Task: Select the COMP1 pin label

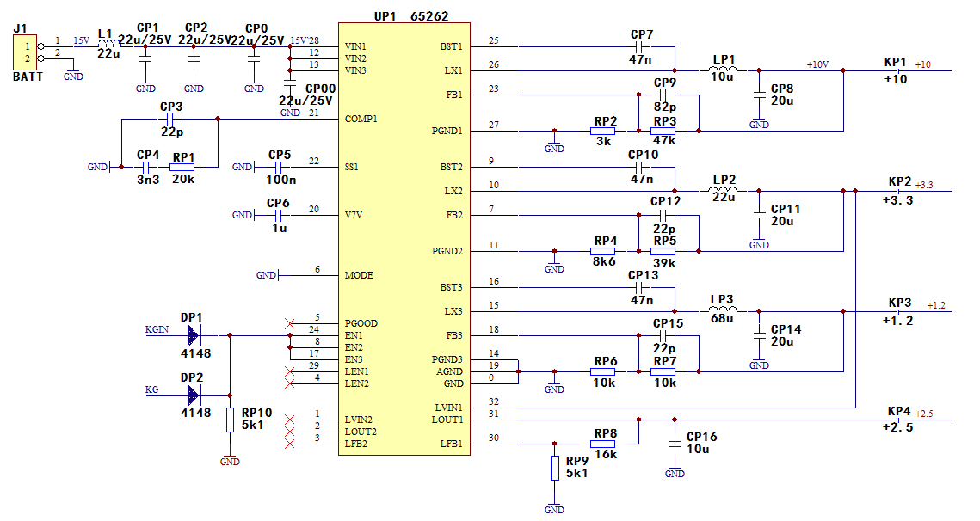Action: pos(361,119)
